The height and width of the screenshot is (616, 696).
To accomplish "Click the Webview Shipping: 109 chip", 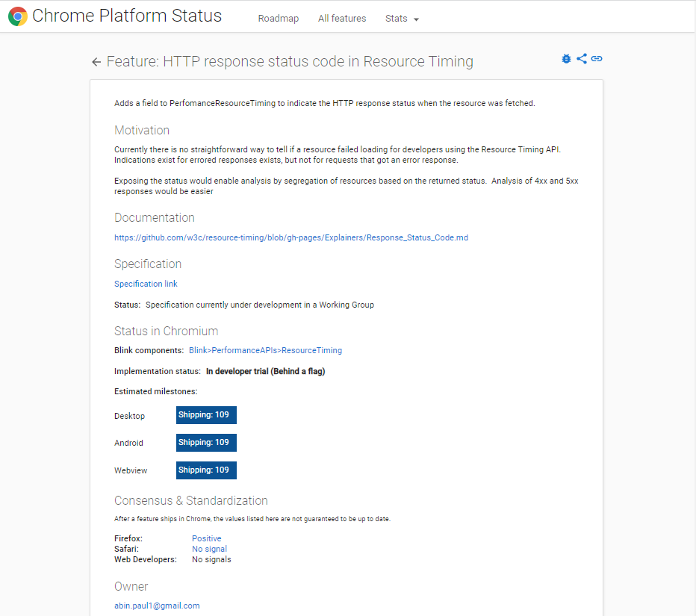I will click(206, 470).
